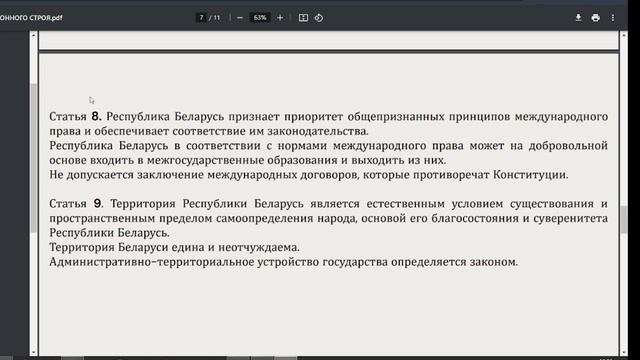Click the line starting "Не допускается заключение"
This screenshot has width=640, height=360.
309,175
